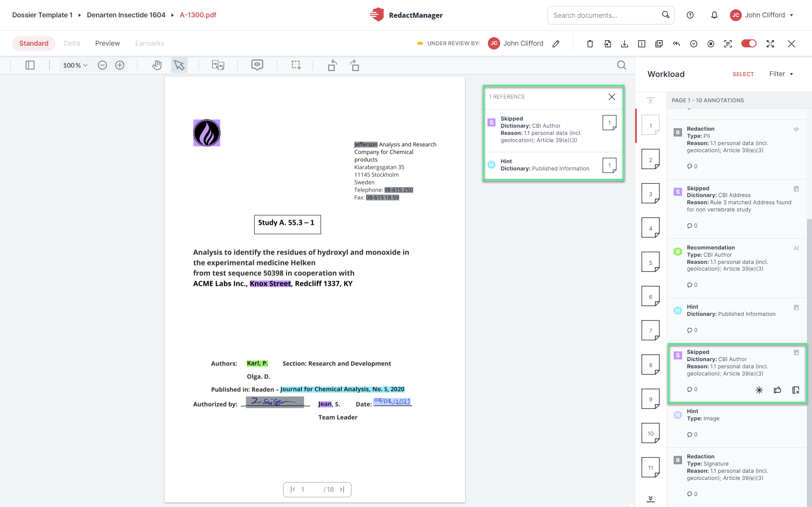
Task: Select the Hint Type Image annotation
Action: click(x=736, y=425)
